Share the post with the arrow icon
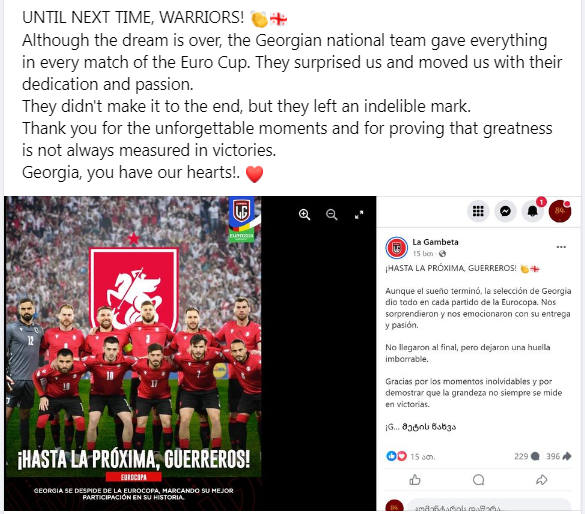Image resolution: width=585 pixels, height=514 pixels. click(541, 480)
